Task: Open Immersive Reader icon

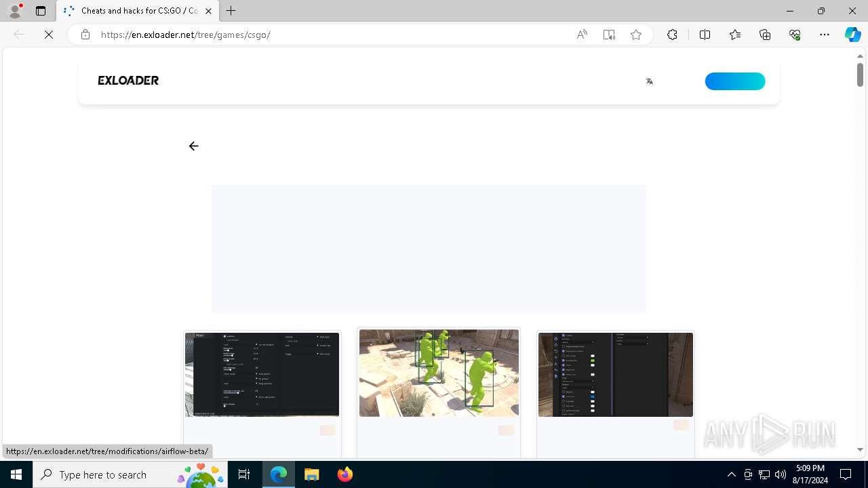Action: pyautogui.click(x=609, y=35)
